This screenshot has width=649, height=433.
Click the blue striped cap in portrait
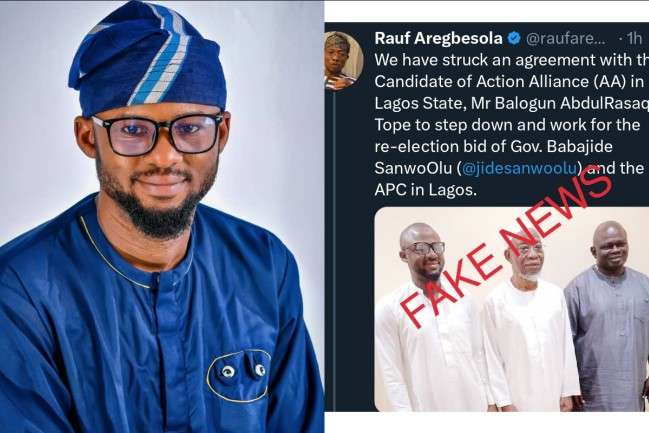click(146, 60)
